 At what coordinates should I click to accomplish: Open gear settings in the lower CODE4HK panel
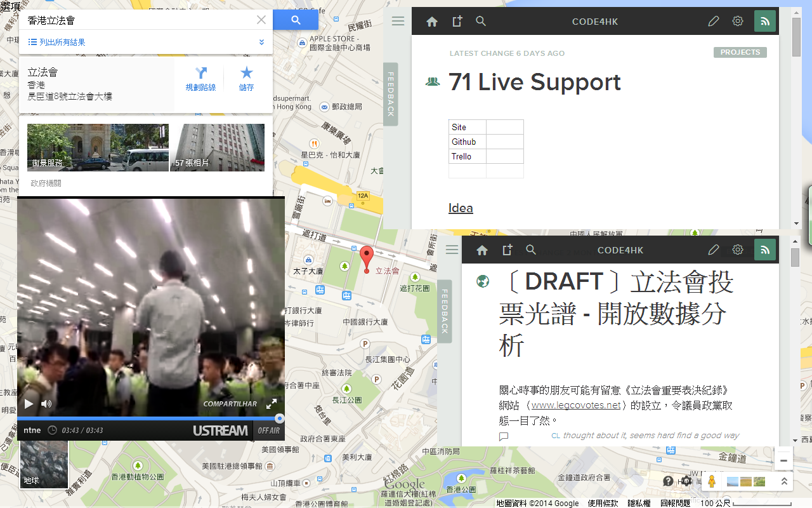point(738,250)
